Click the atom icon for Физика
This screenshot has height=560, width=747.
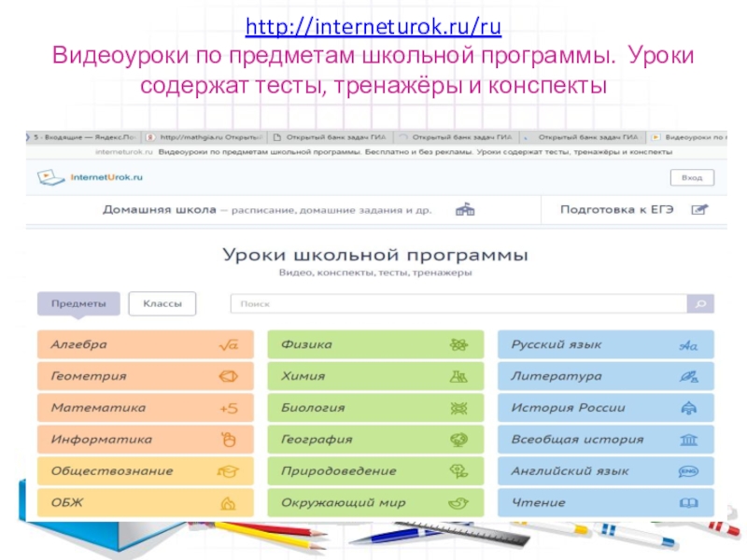coord(458,344)
